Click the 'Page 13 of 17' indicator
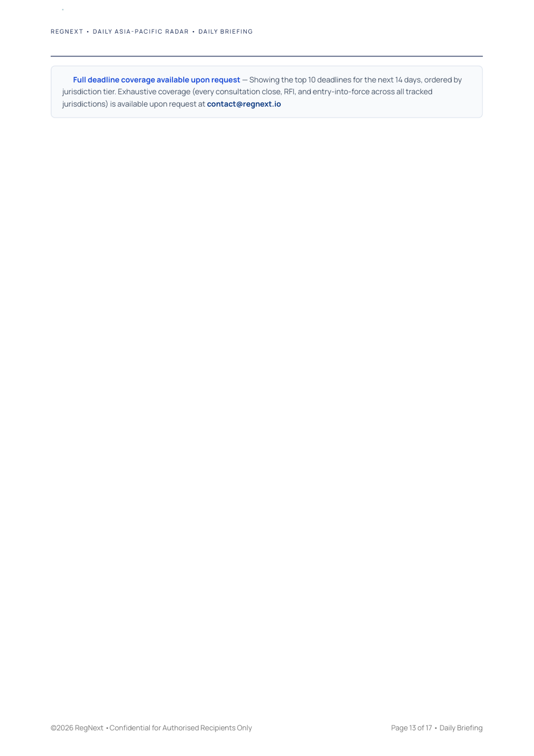The height and width of the screenshot is (756, 534). [411, 728]
